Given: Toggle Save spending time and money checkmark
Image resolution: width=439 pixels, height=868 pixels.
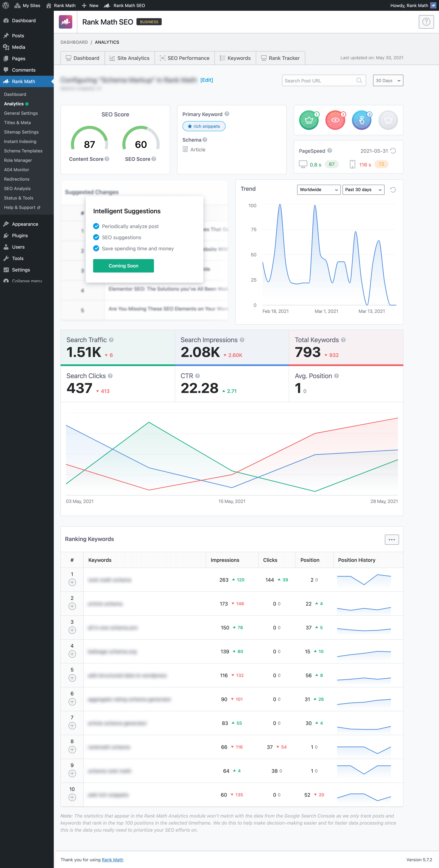Looking at the screenshot, I should click(x=96, y=248).
